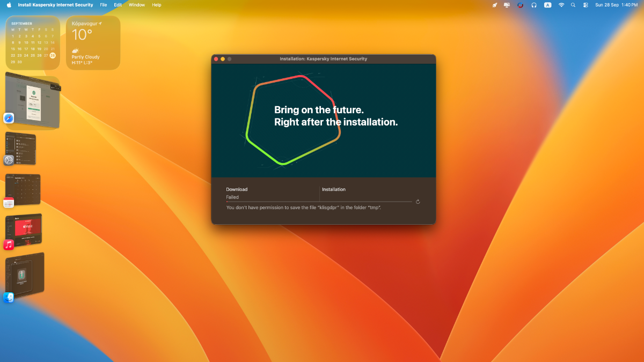Click 'Partly Cloudy' in the weather widget

[x=86, y=57]
